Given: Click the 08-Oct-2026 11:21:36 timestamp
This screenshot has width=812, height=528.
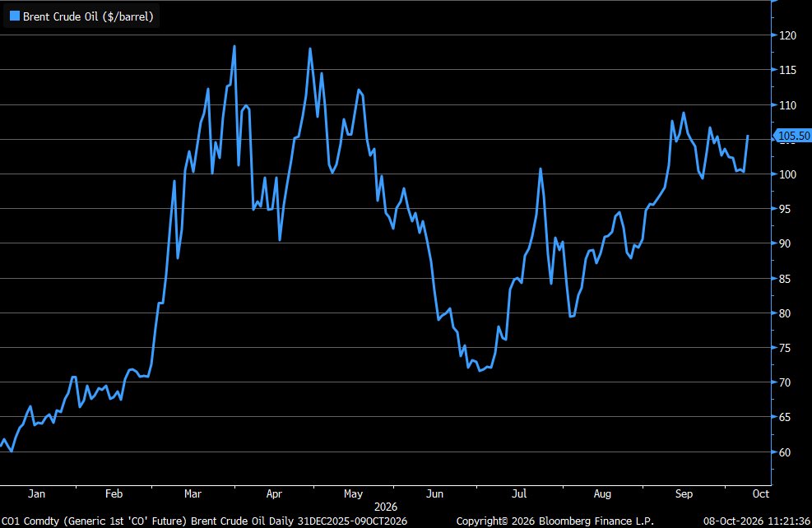Looking at the screenshot, I should point(757,521).
